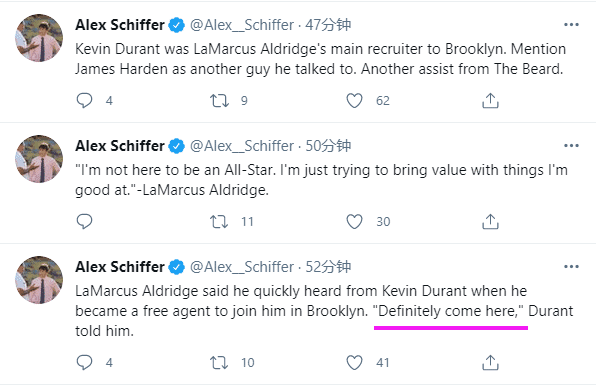Screen dimensions: 596x389
Task: Open more options for the third tweet
Action: [x=571, y=267]
